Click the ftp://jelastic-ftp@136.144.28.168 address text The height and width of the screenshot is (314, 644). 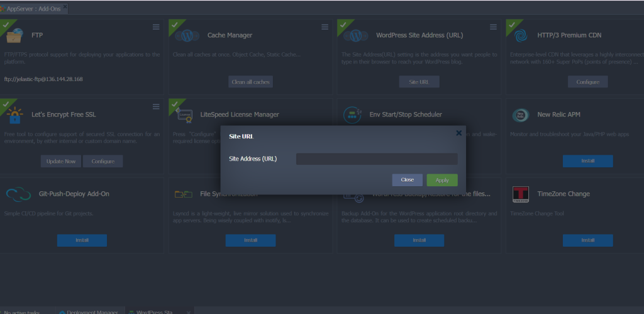click(43, 79)
